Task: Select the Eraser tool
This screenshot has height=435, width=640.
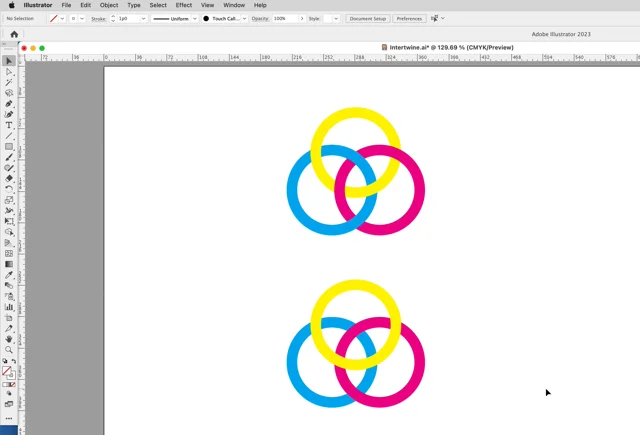Action: (x=9, y=178)
